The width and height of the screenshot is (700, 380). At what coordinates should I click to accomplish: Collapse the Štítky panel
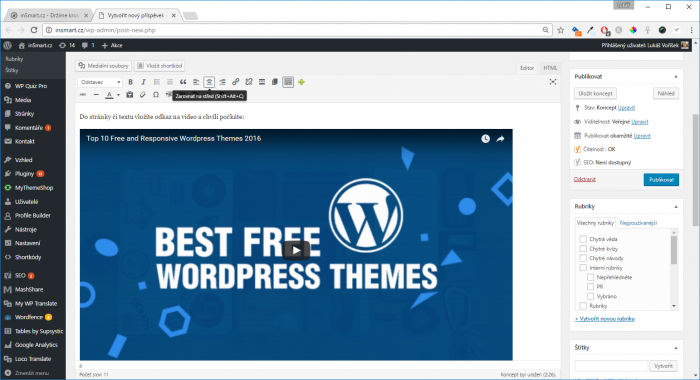[676, 348]
